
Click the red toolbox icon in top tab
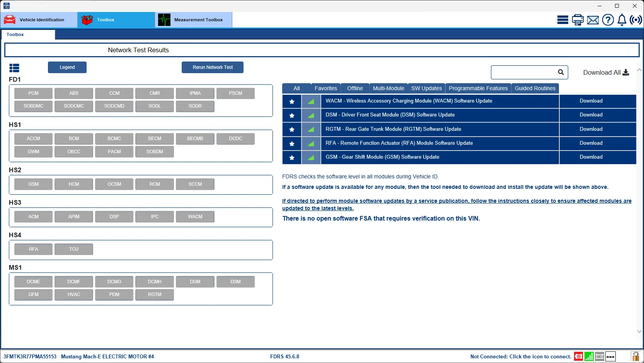tap(87, 20)
